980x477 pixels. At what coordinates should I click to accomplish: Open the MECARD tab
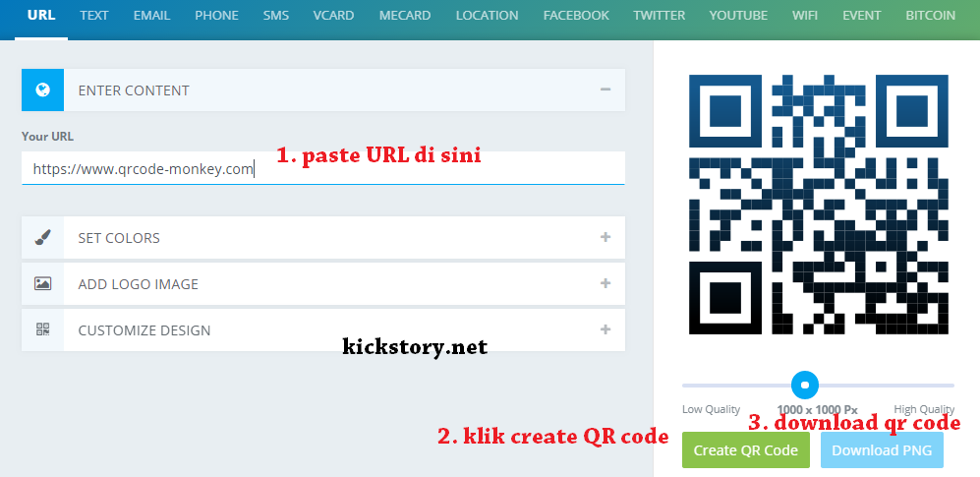pos(405,15)
